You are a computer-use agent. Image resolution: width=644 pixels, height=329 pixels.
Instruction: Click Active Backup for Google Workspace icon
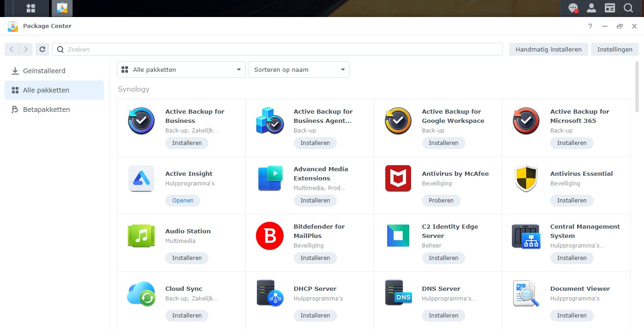[x=398, y=121]
